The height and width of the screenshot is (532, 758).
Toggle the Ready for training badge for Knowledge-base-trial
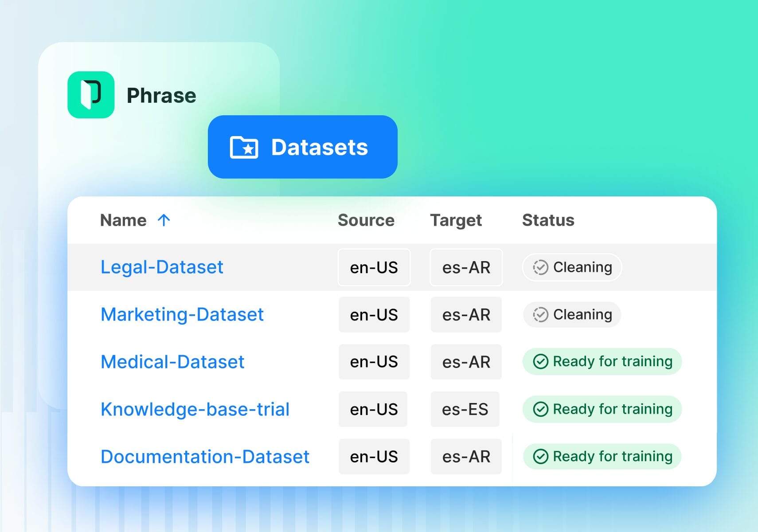(x=601, y=409)
